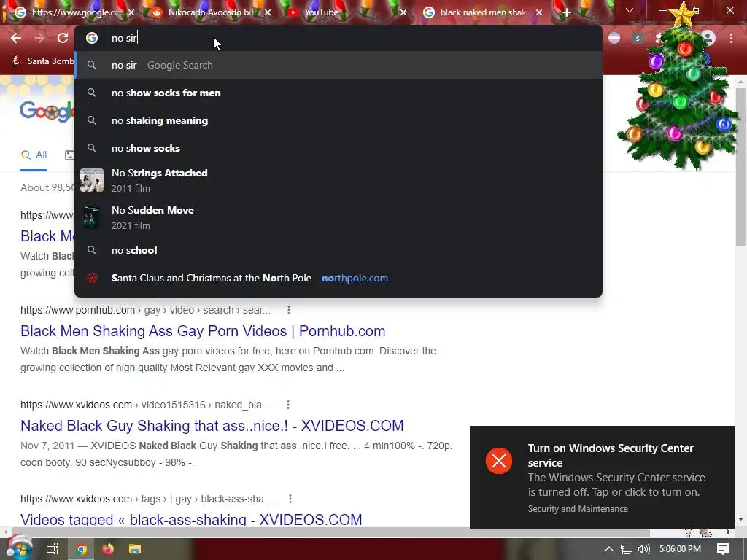Click the red X icon in the security notification
The height and width of the screenshot is (560, 747).
(x=499, y=461)
